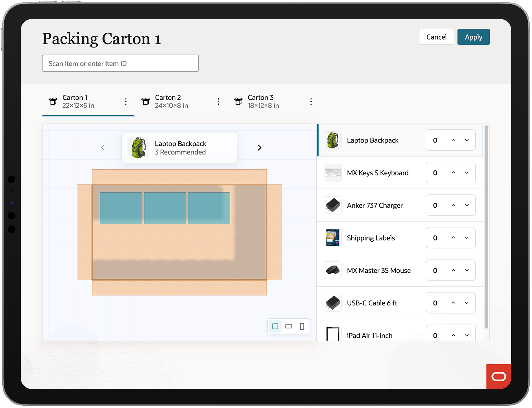Increase USB-C Cable 6 ft quantity
Viewport: 532px width, 408px height.
pyautogui.click(x=453, y=303)
